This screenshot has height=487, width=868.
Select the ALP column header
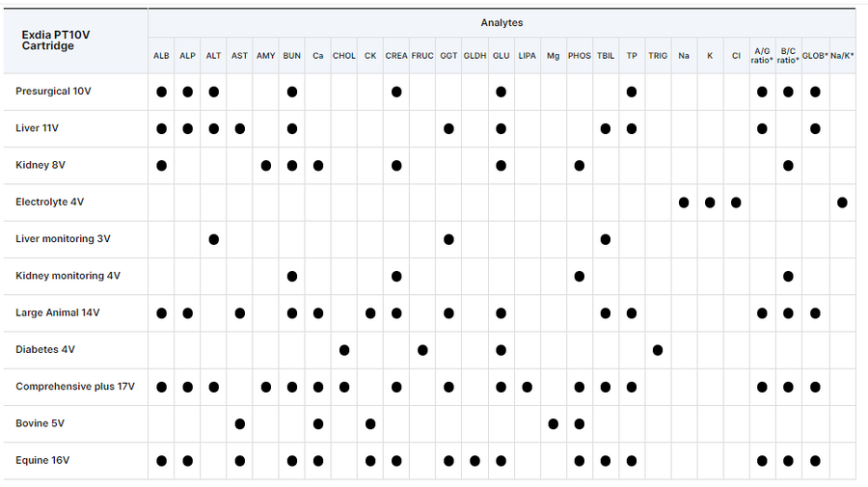188,56
